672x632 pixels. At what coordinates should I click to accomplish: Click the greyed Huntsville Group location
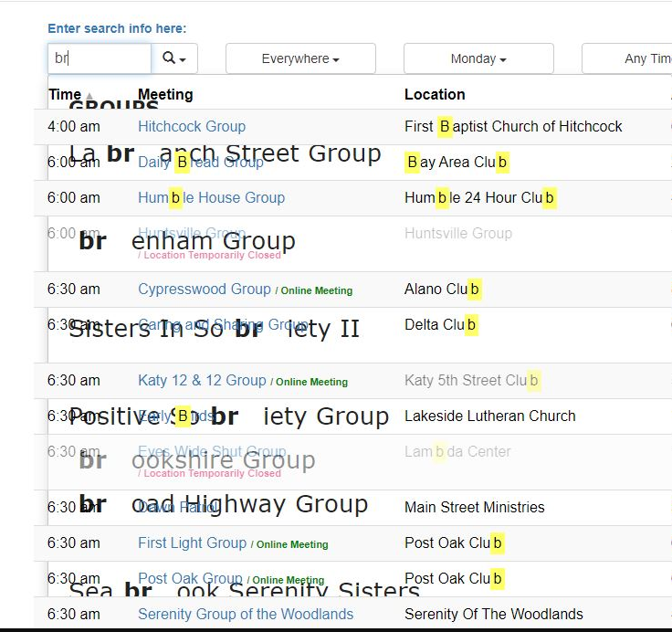[458, 233]
